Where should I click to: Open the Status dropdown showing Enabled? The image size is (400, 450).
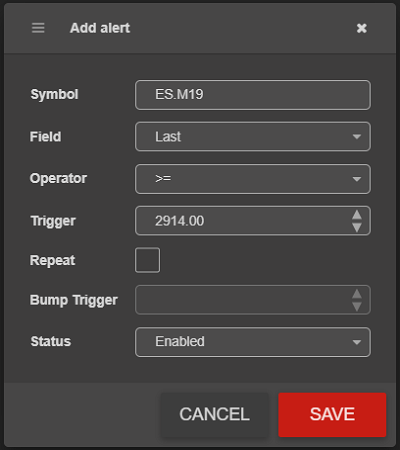point(253,342)
